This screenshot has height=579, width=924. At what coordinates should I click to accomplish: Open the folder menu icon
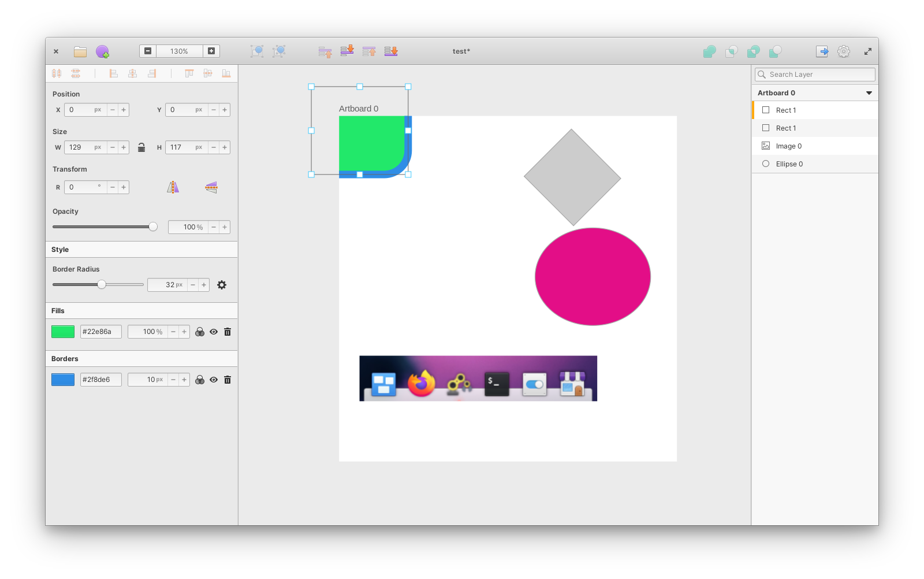[x=80, y=51]
